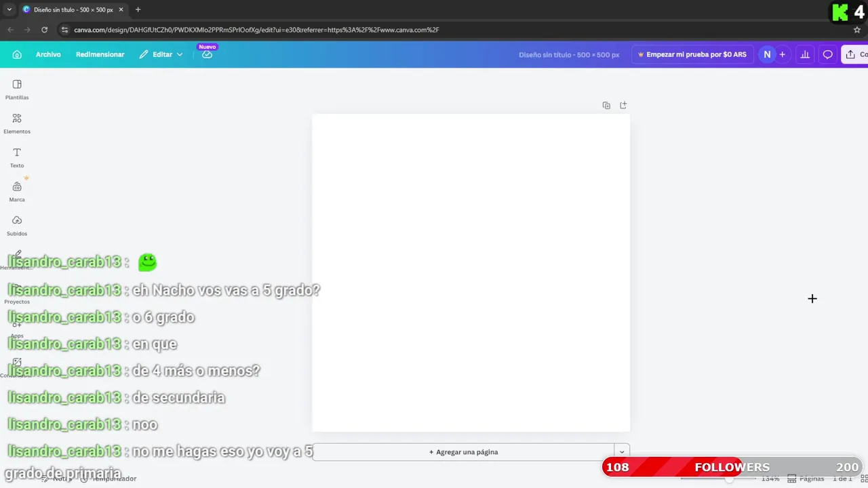Click the cloud save status icon
This screenshot has height=488, width=868.
coord(207,54)
